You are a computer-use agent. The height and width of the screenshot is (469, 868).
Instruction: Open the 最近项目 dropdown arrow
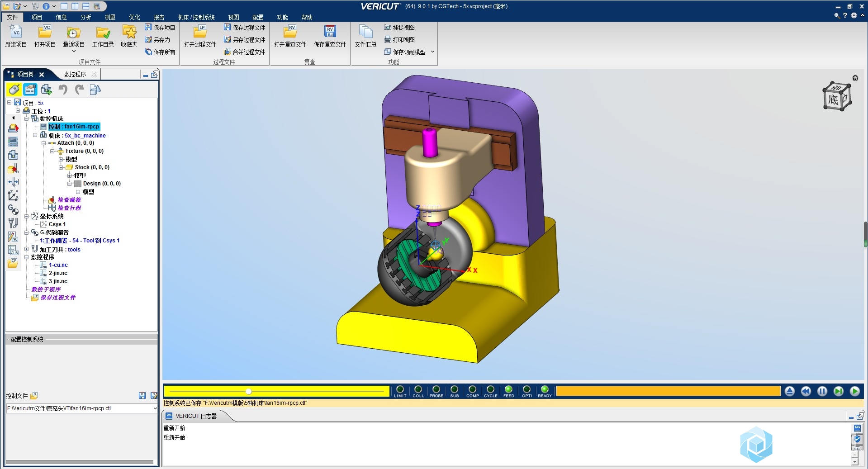coord(74,51)
